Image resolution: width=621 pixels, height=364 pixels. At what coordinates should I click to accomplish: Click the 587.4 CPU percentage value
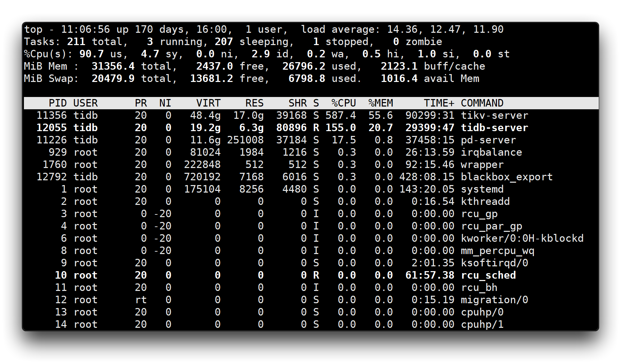click(x=341, y=115)
